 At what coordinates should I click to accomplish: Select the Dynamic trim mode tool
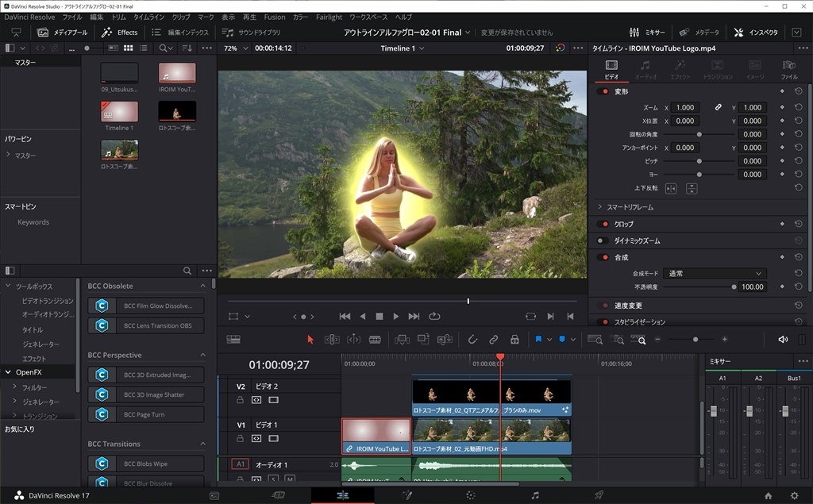point(353,340)
